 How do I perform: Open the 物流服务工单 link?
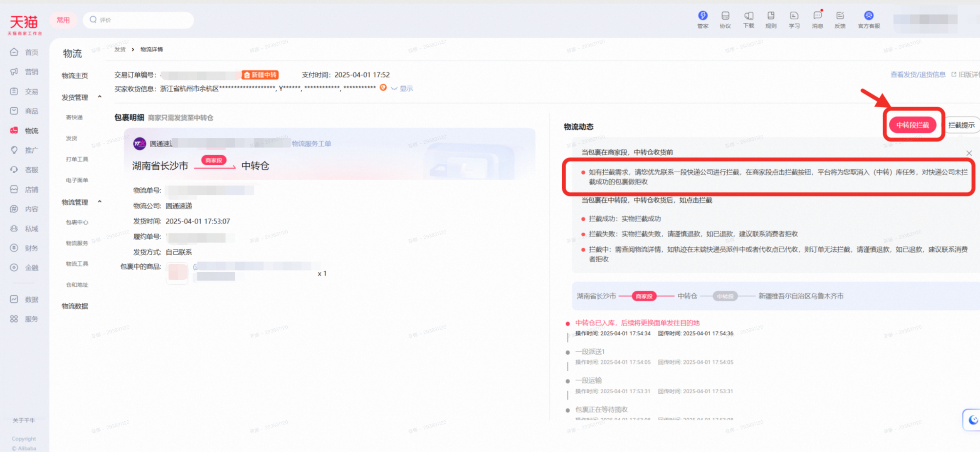(x=311, y=144)
